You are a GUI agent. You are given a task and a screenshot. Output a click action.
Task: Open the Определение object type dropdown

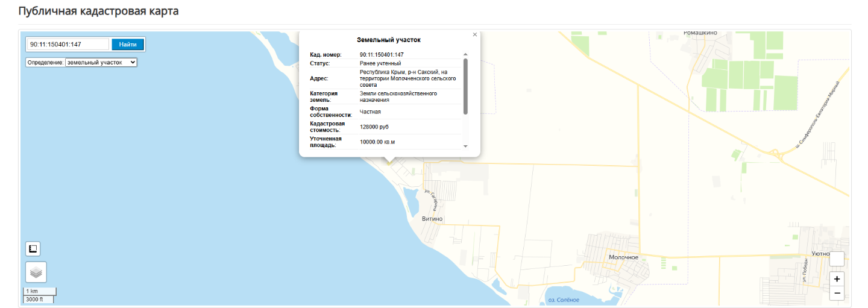(101, 62)
